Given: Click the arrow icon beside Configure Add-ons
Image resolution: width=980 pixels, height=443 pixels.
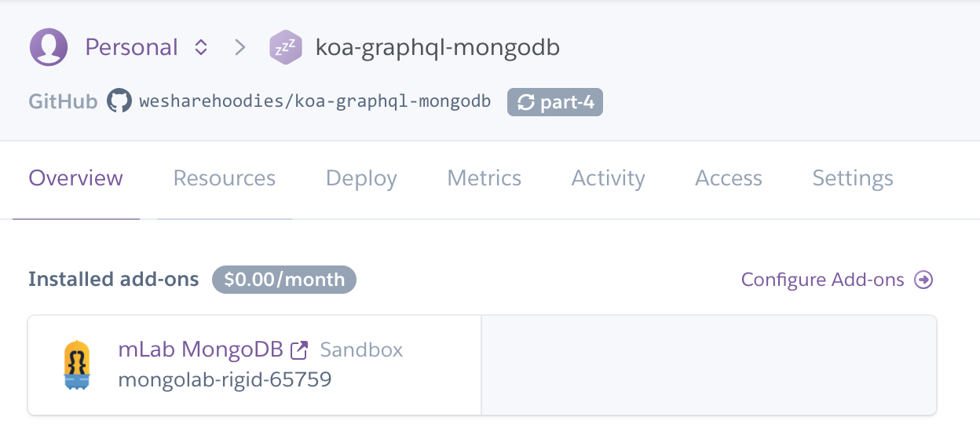Looking at the screenshot, I should click(924, 280).
